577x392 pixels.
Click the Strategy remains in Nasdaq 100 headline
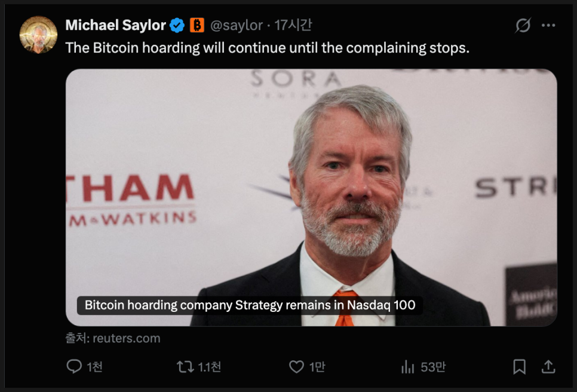click(x=250, y=305)
